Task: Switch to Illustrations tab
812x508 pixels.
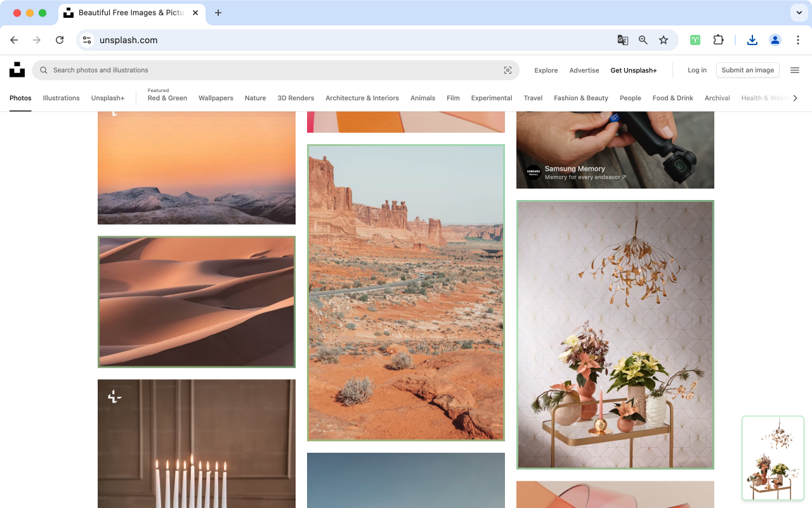Action: pyautogui.click(x=61, y=98)
